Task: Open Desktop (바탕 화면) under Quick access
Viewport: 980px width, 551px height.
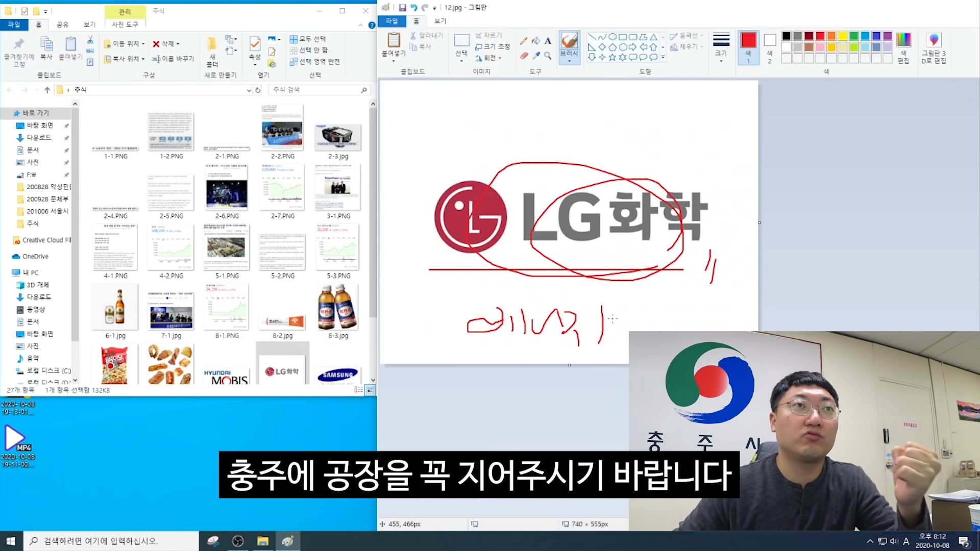Action: (x=40, y=126)
